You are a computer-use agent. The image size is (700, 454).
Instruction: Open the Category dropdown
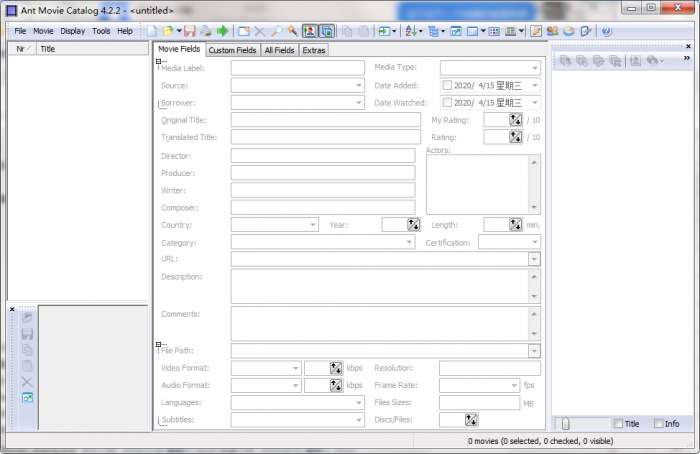pos(409,242)
